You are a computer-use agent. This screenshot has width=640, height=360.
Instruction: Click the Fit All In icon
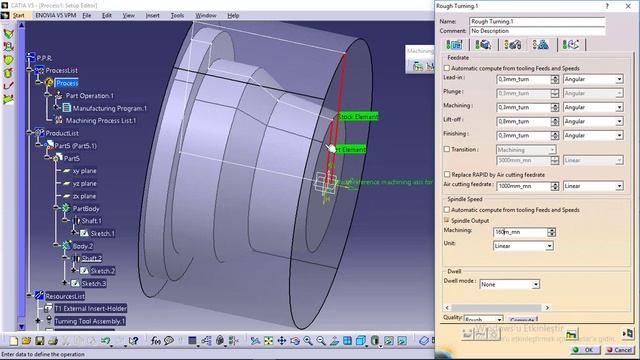268,340
